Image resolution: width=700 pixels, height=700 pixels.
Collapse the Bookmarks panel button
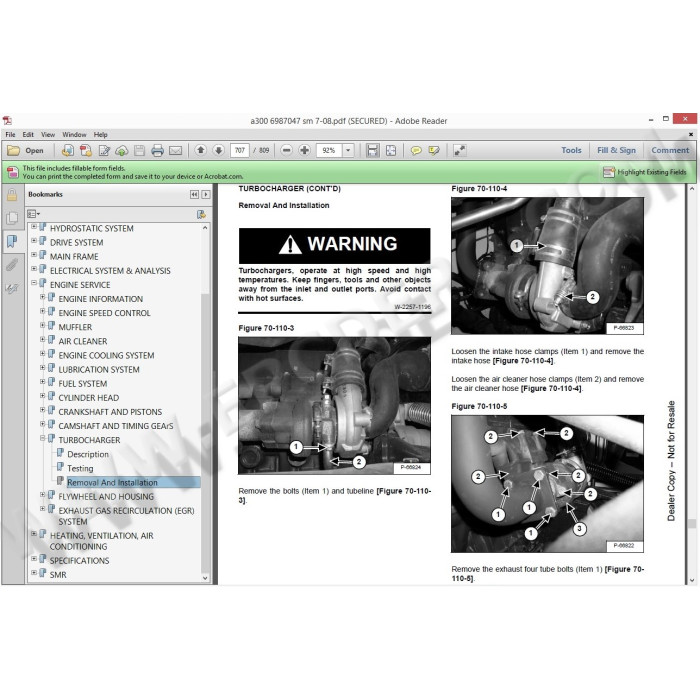click(x=194, y=194)
